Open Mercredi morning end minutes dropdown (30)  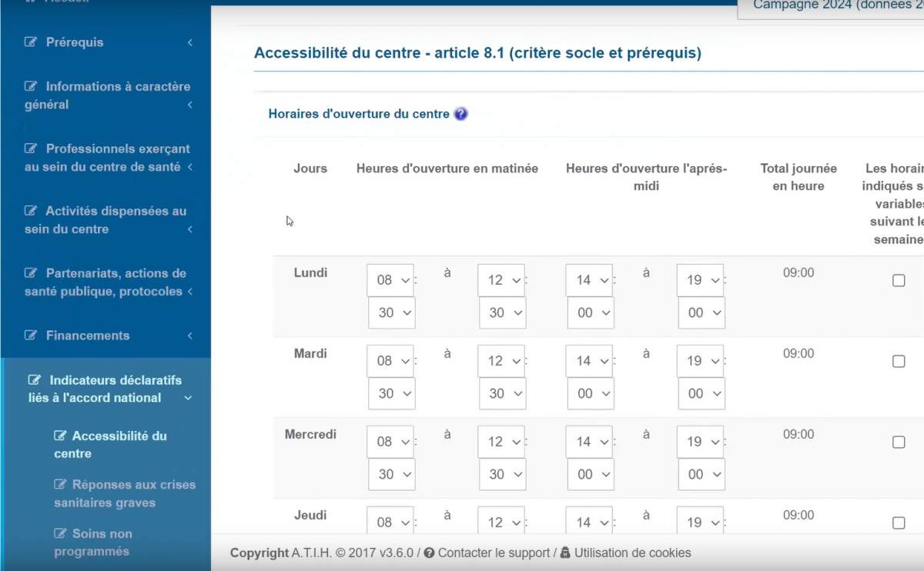point(503,474)
